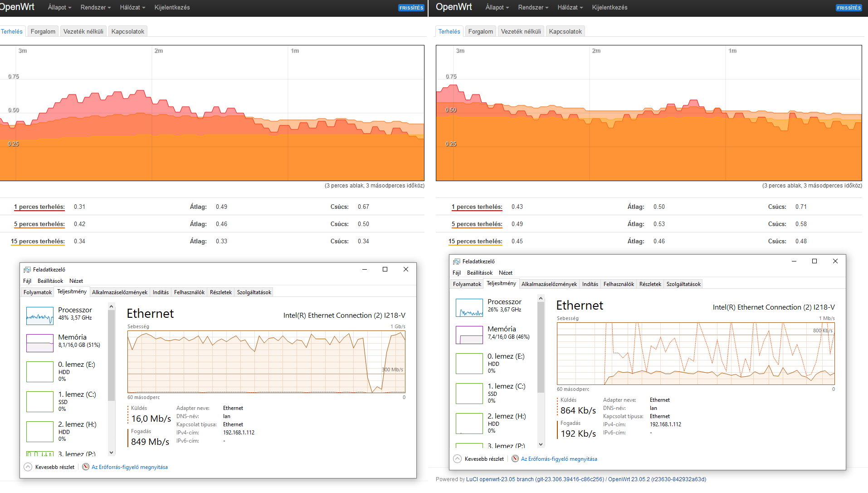
Task: Open Nézet menu in right Task Manager
Action: [506, 273]
